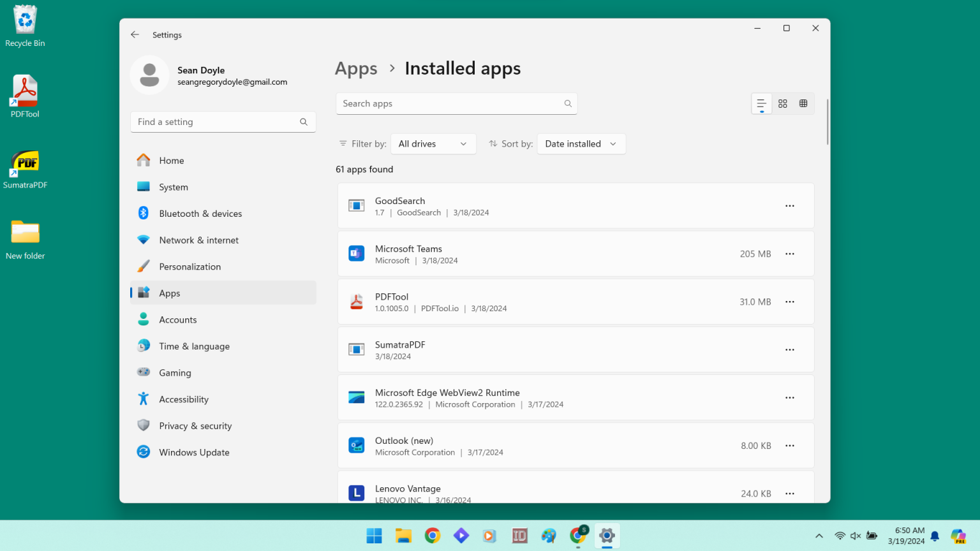Open more options for SumatraPDF
Viewport: 980px width, 551px height.
[x=790, y=349]
